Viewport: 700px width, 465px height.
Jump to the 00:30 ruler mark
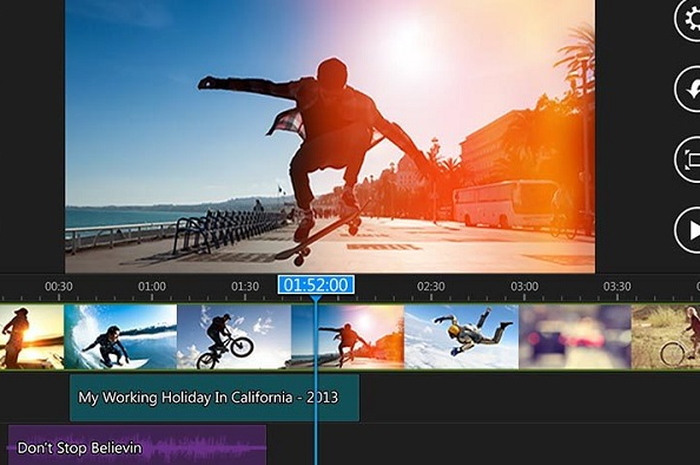click(x=58, y=286)
